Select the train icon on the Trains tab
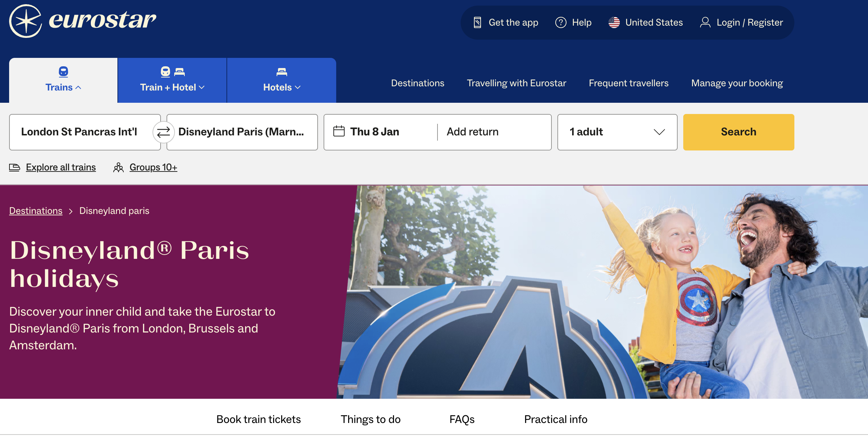The height and width of the screenshot is (437, 868). coord(63,71)
